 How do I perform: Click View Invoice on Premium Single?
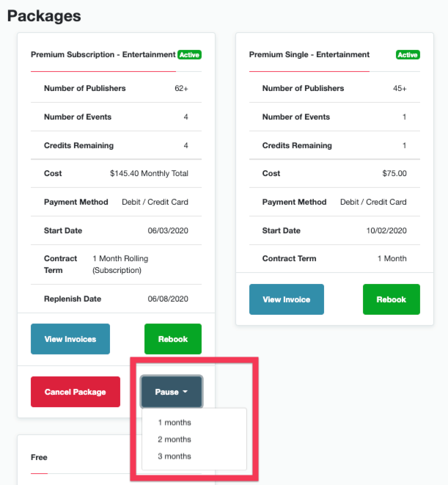287,299
